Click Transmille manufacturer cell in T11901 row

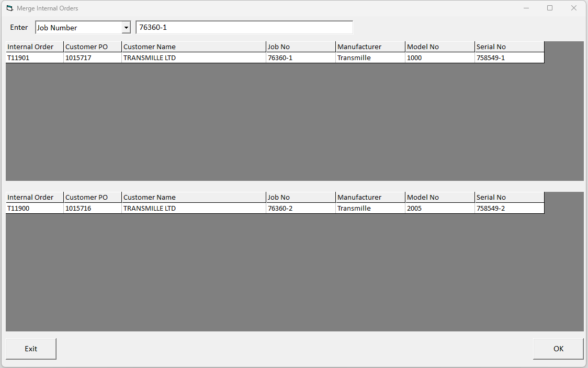370,57
